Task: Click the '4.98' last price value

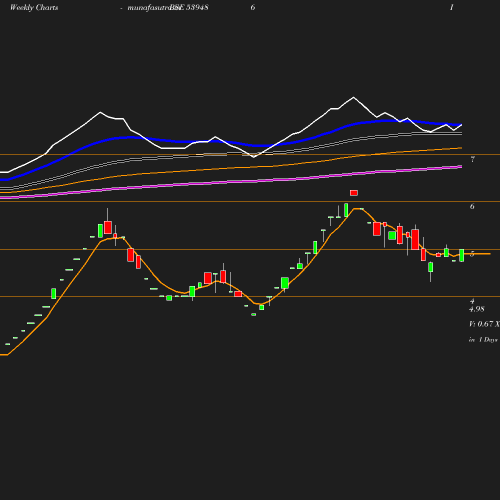Action: coord(477,309)
